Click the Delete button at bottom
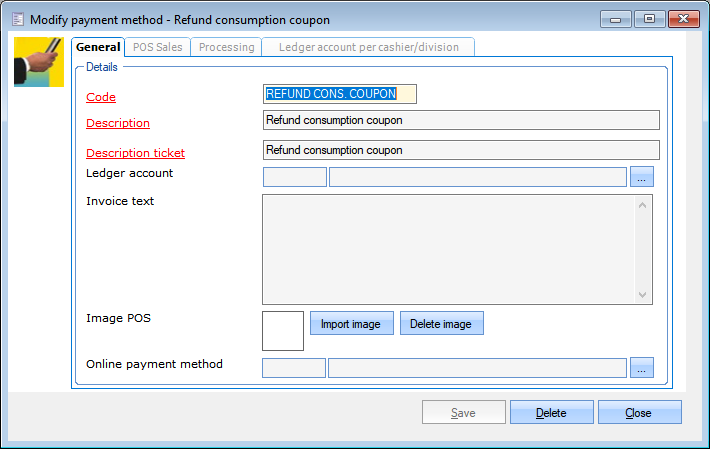The height and width of the screenshot is (449, 710). [x=551, y=413]
